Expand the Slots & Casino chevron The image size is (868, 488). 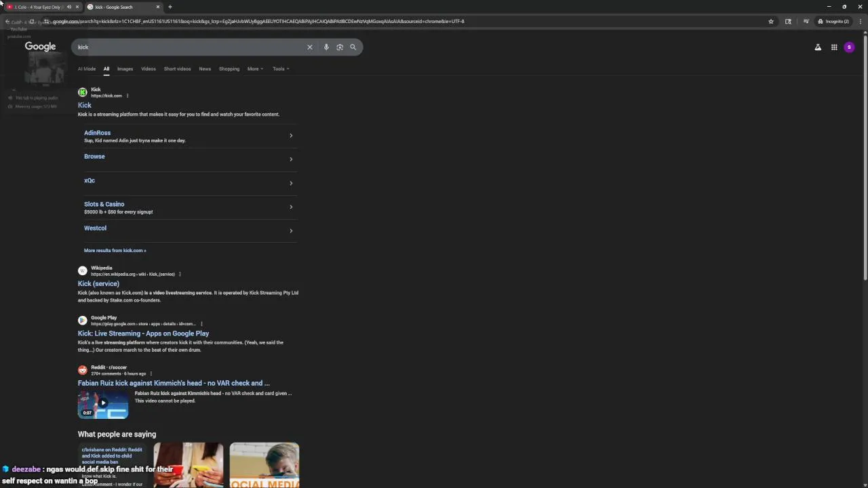click(291, 207)
